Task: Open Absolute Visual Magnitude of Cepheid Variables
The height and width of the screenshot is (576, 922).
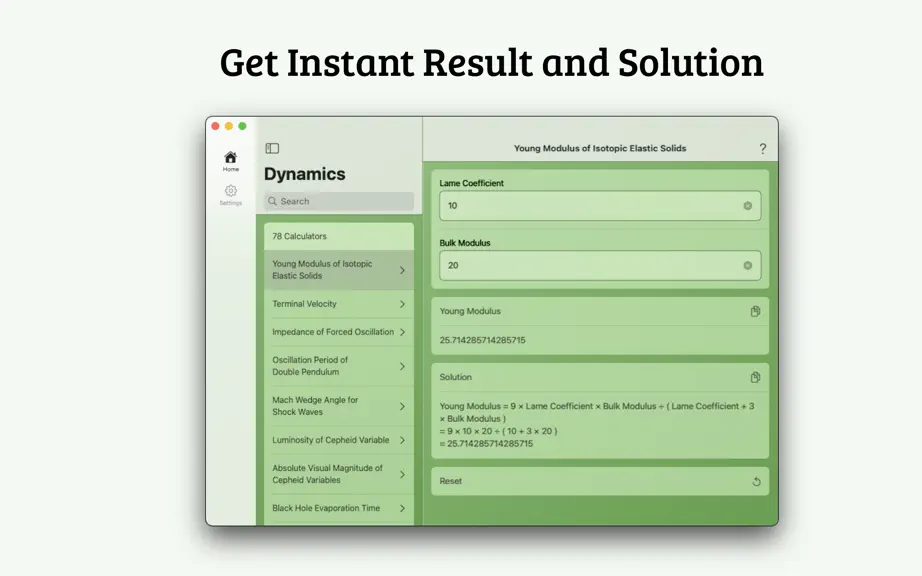Action: (339, 474)
